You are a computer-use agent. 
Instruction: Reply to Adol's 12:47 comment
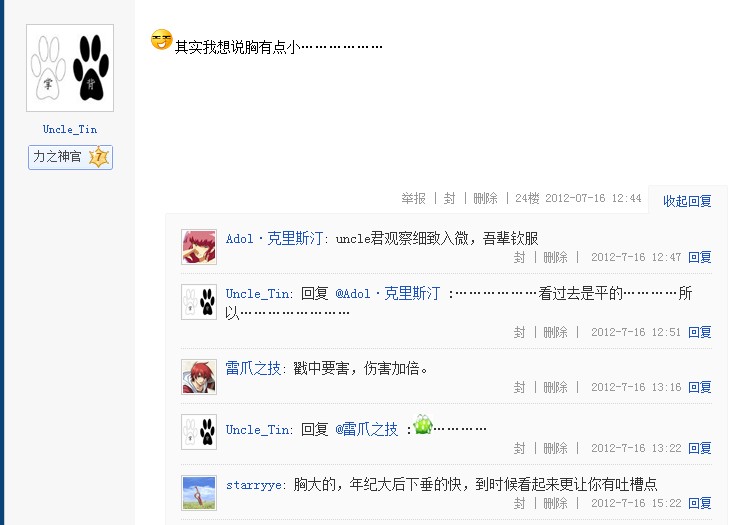pyautogui.click(x=699, y=257)
